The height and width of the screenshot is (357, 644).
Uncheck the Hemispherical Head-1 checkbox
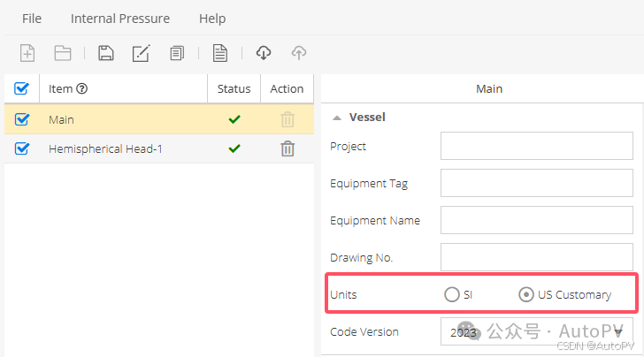22,148
